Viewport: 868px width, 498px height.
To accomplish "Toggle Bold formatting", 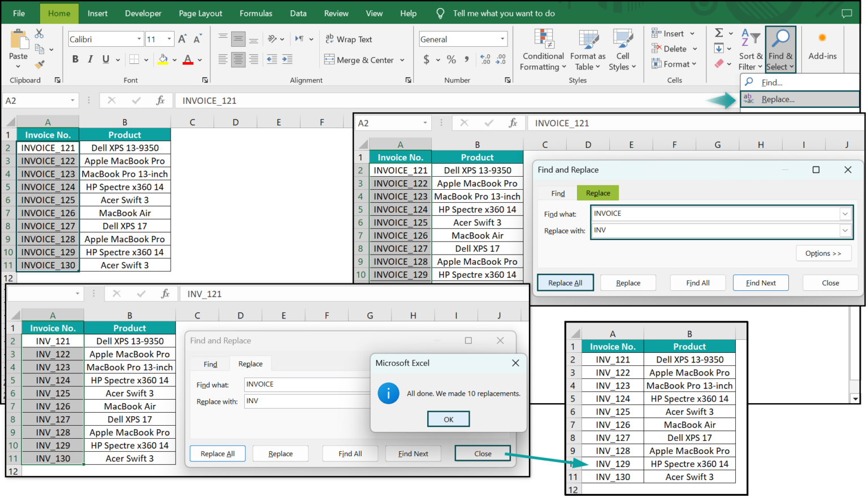I will (x=75, y=59).
